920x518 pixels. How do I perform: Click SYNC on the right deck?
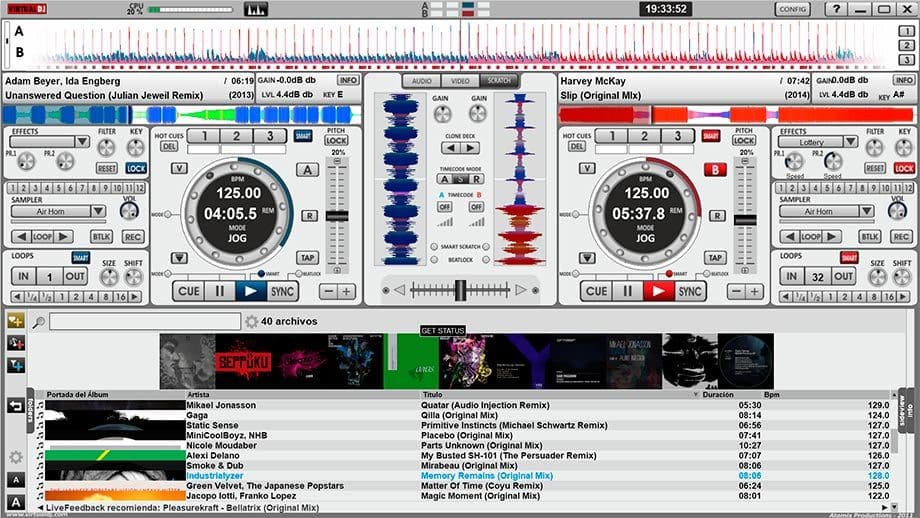(x=689, y=292)
